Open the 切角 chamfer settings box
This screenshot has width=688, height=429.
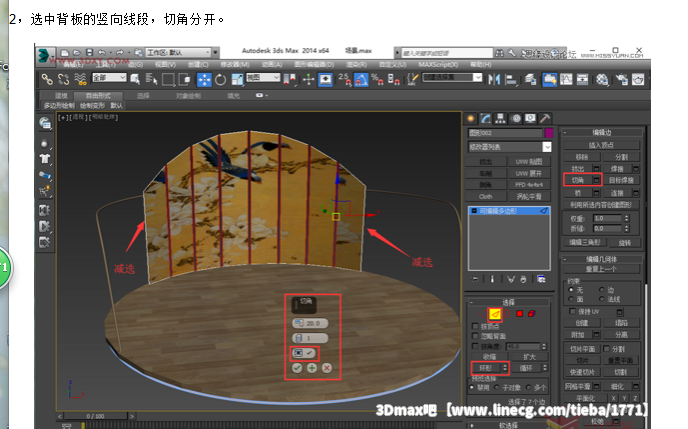pyautogui.click(x=596, y=180)
